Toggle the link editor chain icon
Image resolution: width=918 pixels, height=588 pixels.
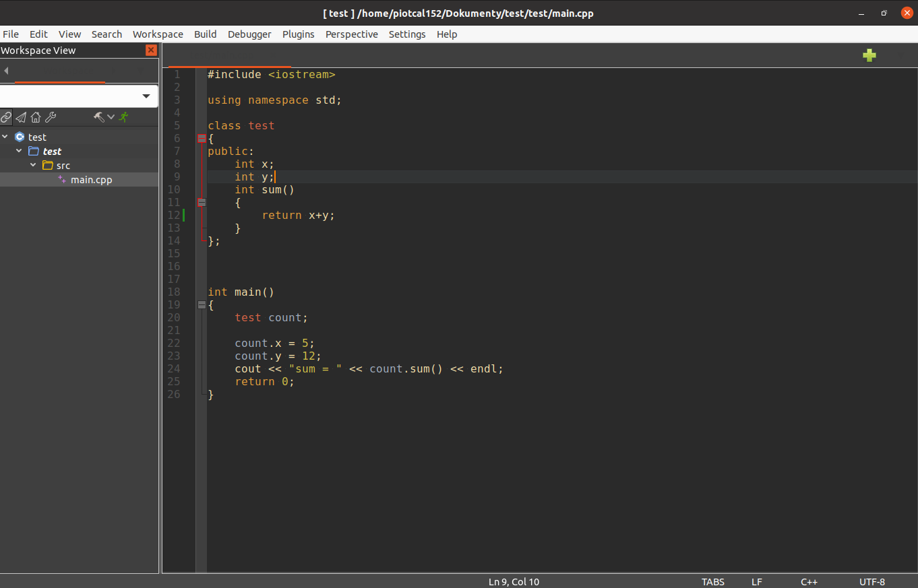[6, 117]
